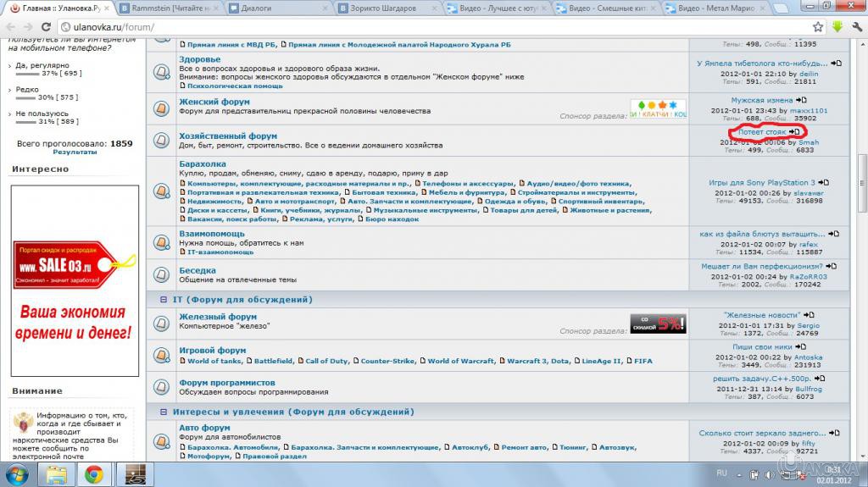
Task: Go back to the previous page
Action: click(10, 26)
